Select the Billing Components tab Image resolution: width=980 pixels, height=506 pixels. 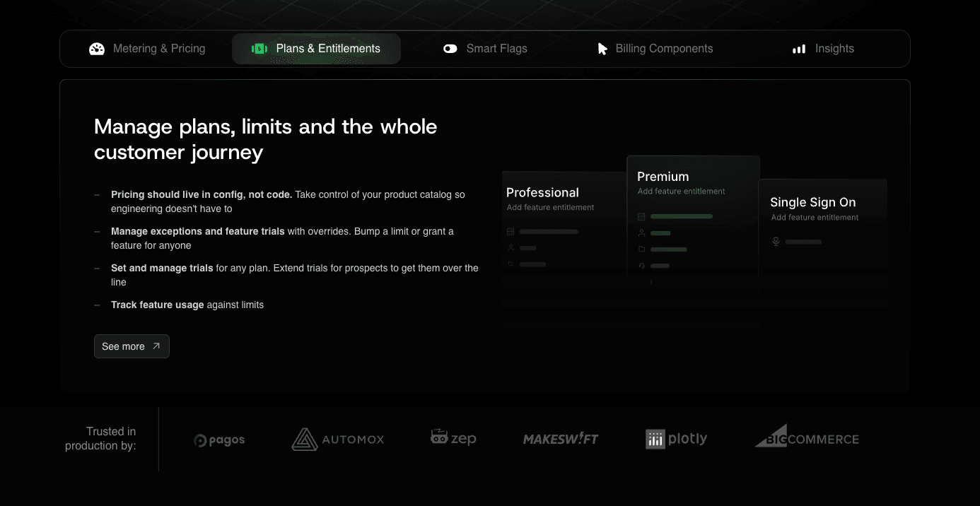tap(655, 49)
